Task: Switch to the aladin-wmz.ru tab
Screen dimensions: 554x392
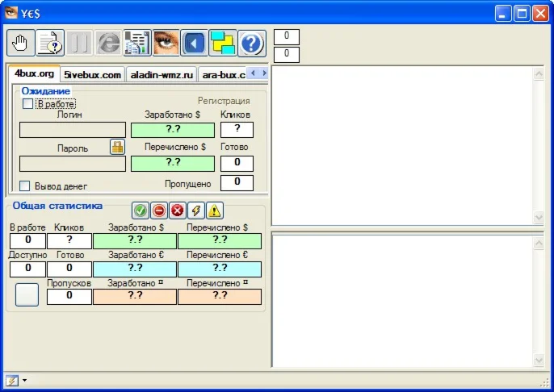Action: (162, 75)
